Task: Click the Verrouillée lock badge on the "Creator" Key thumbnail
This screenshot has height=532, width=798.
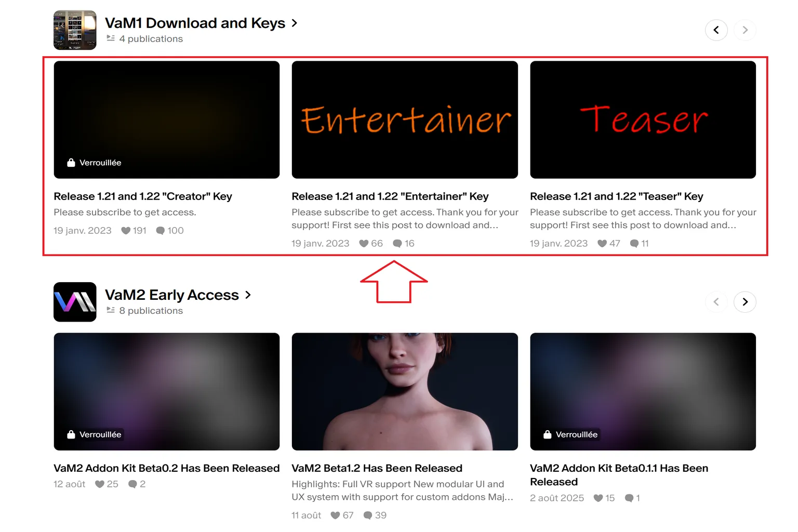Action: pyautogui.click(x=94, y=163)
